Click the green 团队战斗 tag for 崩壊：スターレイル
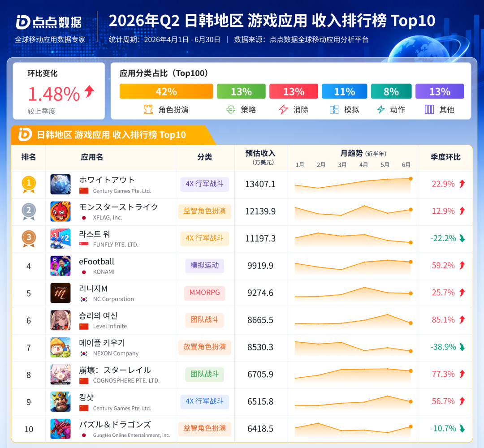 tap(205, 374)
